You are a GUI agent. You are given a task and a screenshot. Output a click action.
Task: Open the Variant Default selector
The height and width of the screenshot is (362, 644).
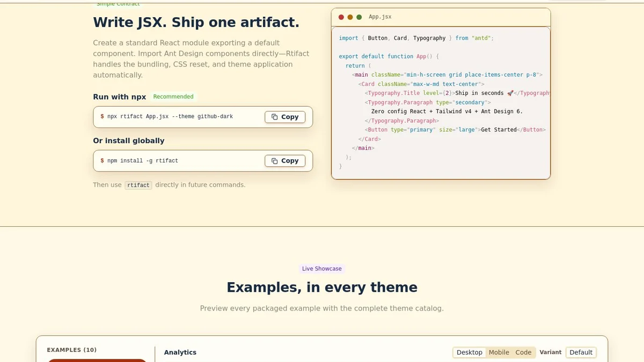(581, 352)
